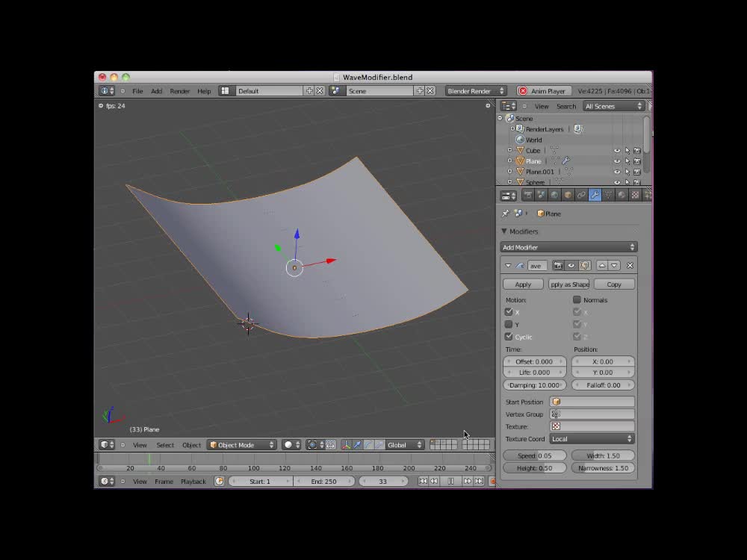
Task: Click the Copy button in the modifier panel
Action: click(x=614, y=284)
